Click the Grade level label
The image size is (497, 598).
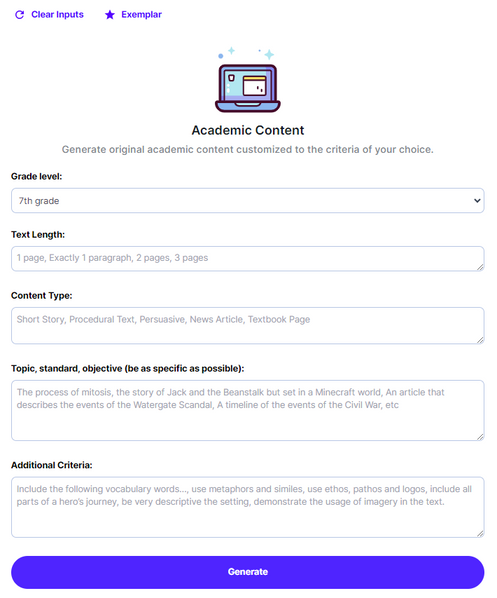click(x=37, y=177)
